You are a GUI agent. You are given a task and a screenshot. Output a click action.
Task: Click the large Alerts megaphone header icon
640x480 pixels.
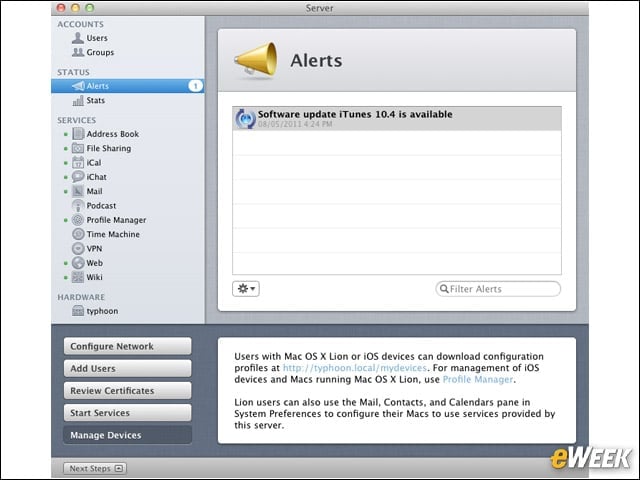(256, 60)
